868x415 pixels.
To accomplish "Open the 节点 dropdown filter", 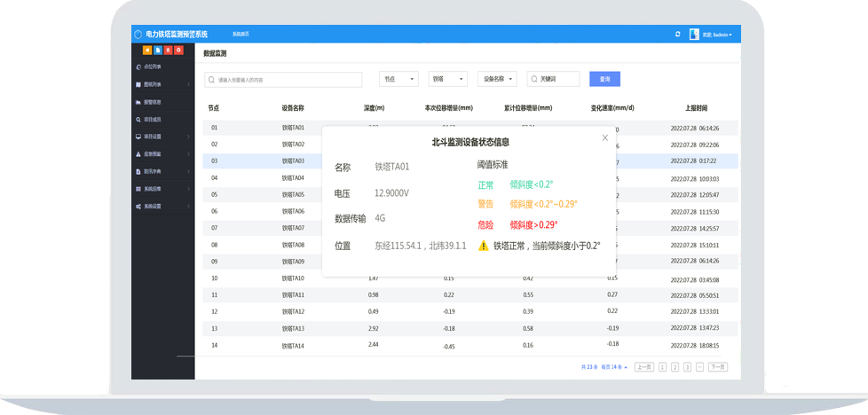I will pos(398,79).
